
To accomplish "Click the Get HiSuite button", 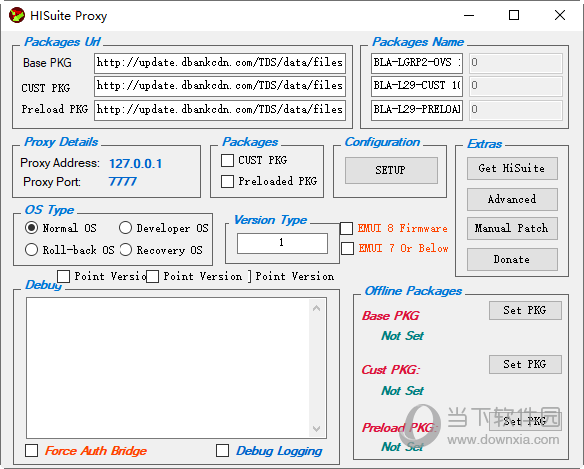I will click(512, 168).
